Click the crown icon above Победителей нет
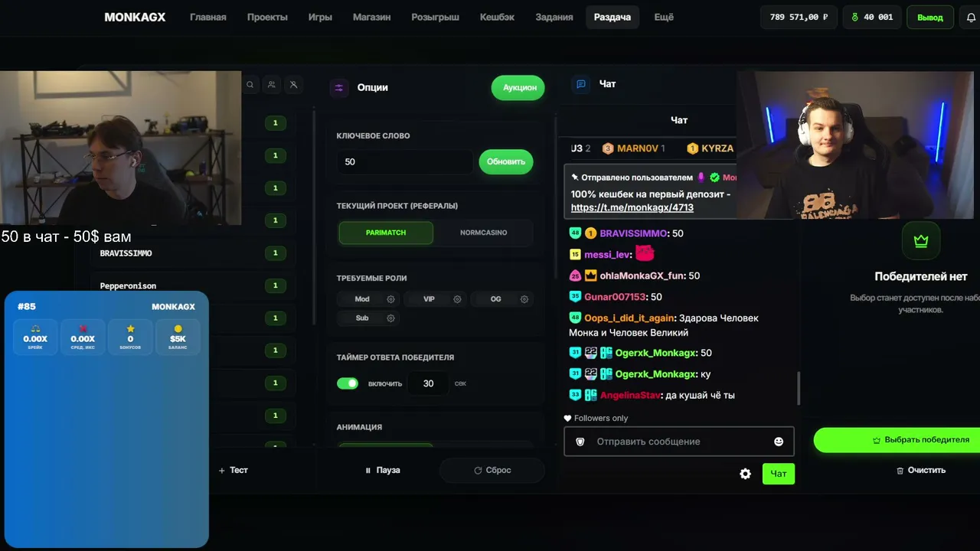This screenshot has height=551, width=980. [921, 241]
